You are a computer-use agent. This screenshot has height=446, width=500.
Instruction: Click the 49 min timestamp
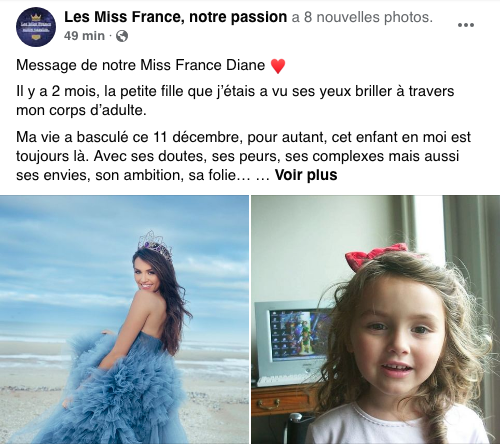(x=84, y=36)
